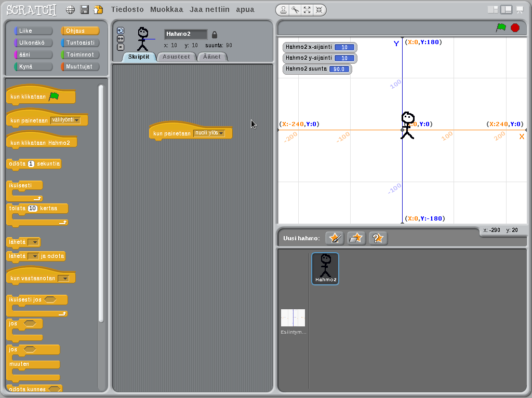532x398 pixels.
Task: Switch to the Äänet tab
Action: 212,57
